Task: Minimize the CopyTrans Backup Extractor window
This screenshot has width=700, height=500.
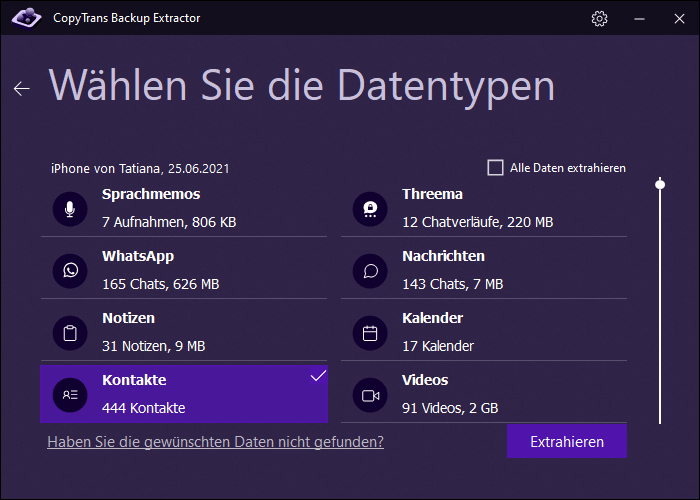Action: 639,19
